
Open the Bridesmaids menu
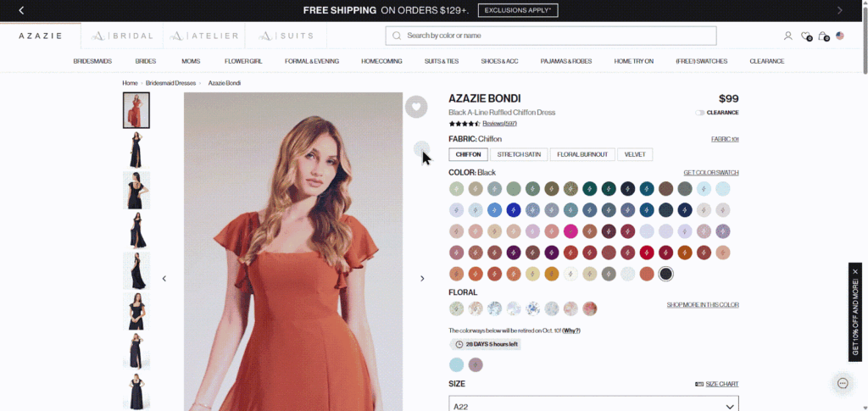click(x=92, y=61)
